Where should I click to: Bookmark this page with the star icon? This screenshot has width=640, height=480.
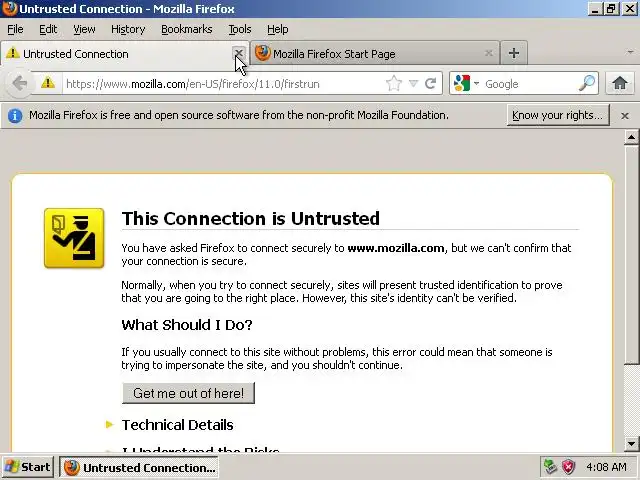pos(394,84)
